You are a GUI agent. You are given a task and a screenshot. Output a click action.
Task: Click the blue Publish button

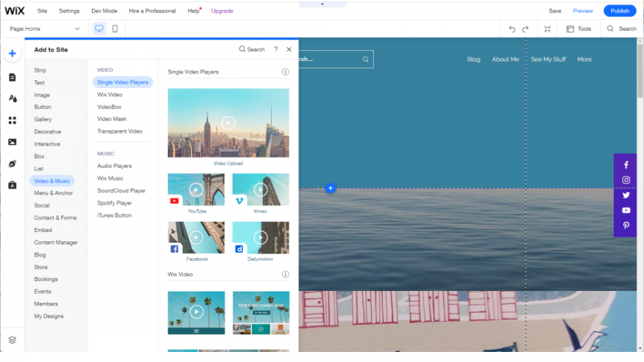tap(620, 11)
